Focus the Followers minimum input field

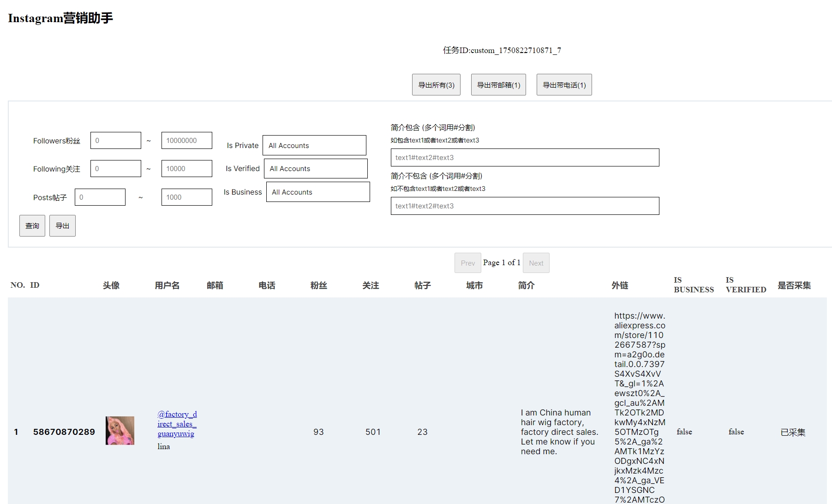(x=116, y=141)
